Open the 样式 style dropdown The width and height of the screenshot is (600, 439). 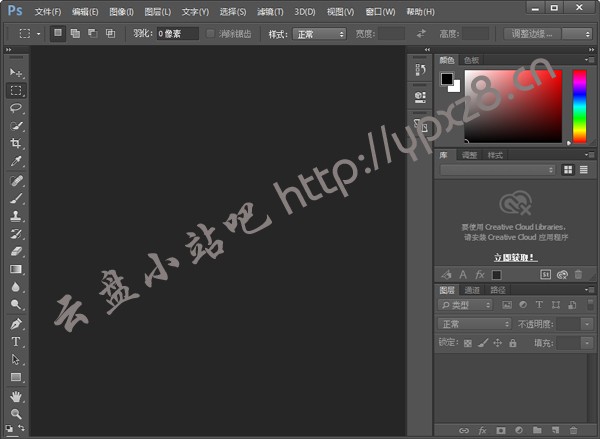pos(320,34)
